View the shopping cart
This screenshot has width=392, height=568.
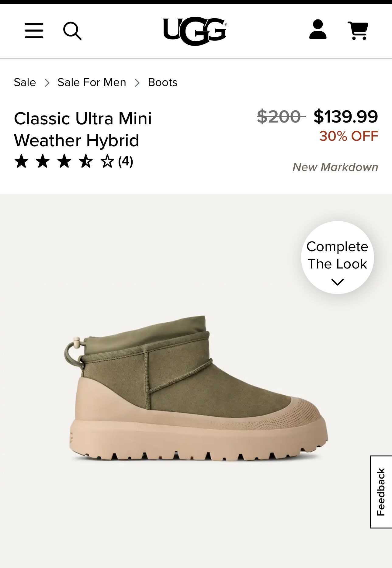[358, 30]
